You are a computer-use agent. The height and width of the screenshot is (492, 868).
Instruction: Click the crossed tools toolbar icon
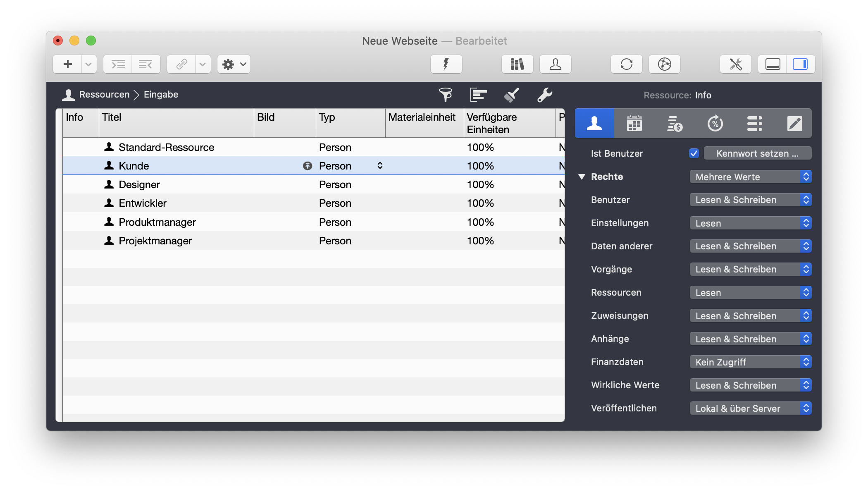point(735,64)
